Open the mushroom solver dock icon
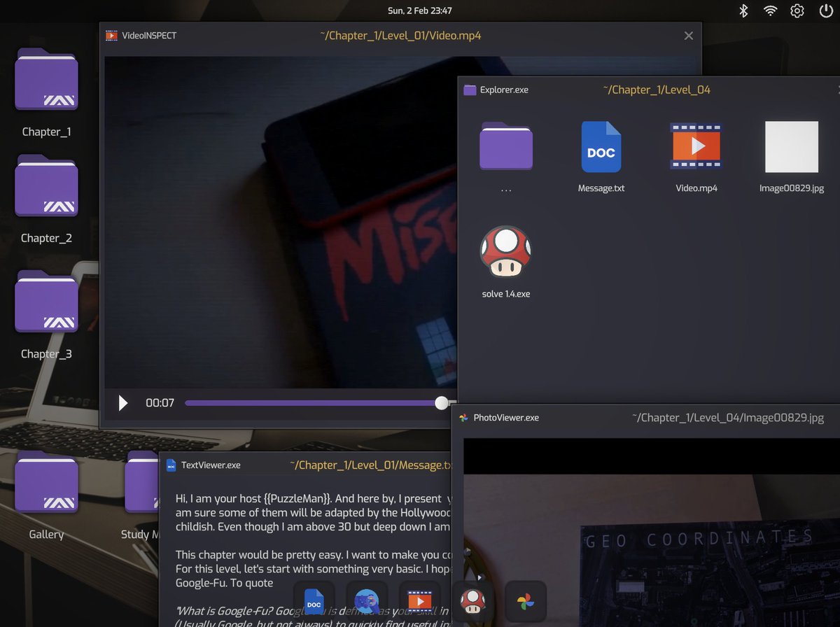Screen dimensions: 840x627 (472, 602)
